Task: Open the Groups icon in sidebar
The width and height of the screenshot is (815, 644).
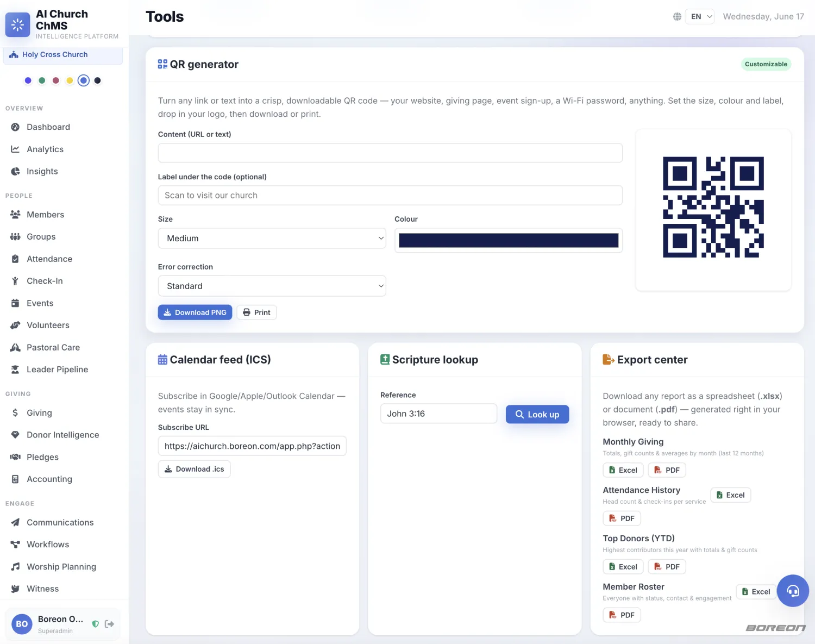Action: point(15,237)
